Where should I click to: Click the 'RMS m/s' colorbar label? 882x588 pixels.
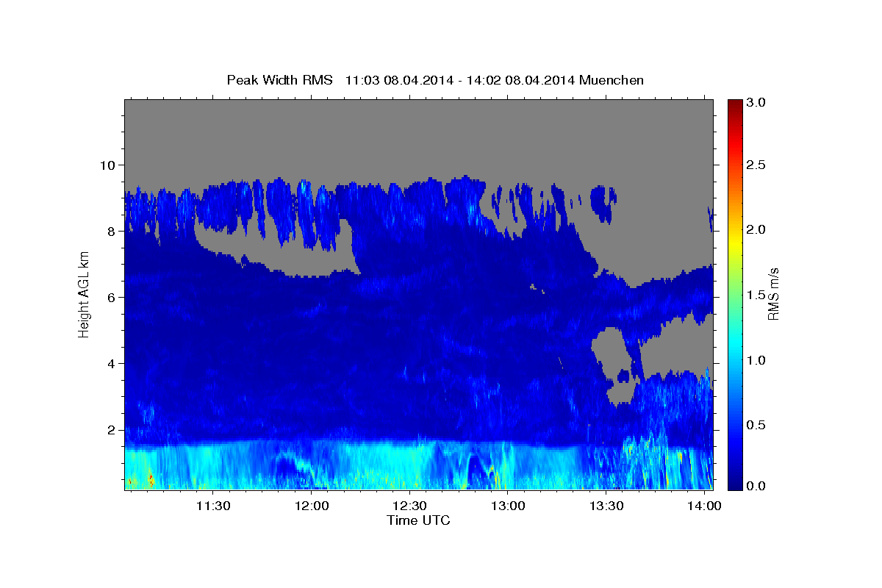[773, 295]
